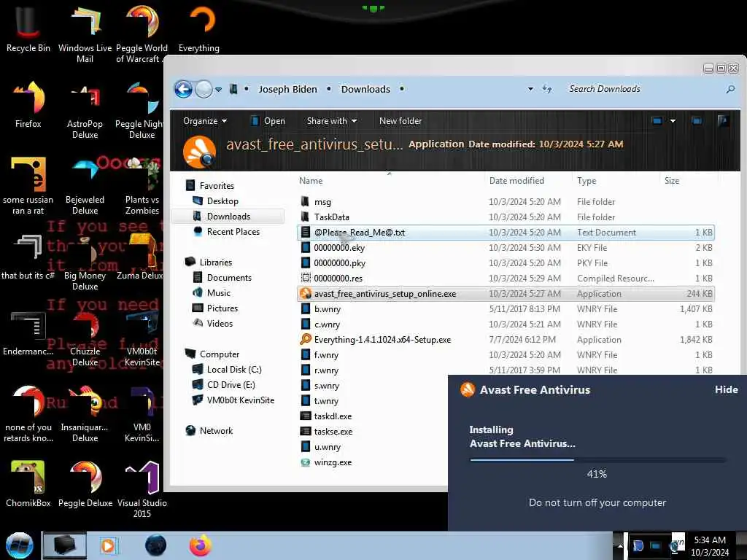Open AstroPop Deluxe desktop icon
The image size is (747, 560).
[85, 110]
